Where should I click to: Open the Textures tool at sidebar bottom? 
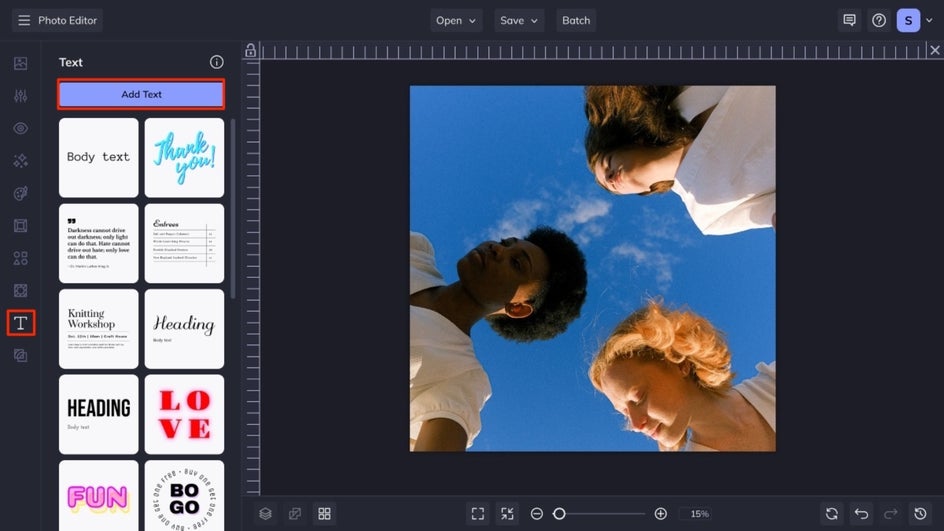coord(20,356)
